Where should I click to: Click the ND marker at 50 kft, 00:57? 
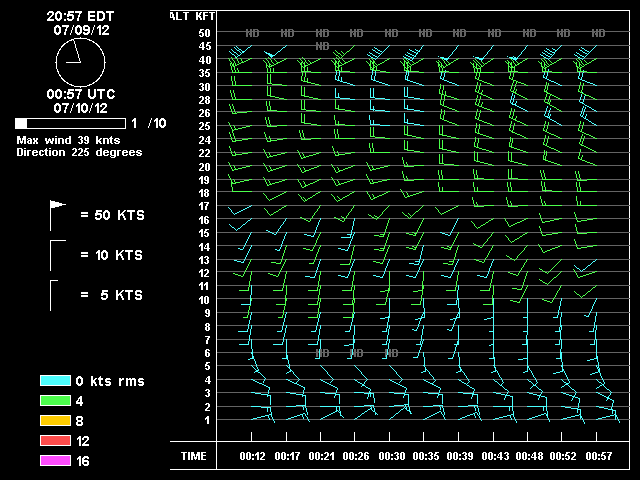598,33
